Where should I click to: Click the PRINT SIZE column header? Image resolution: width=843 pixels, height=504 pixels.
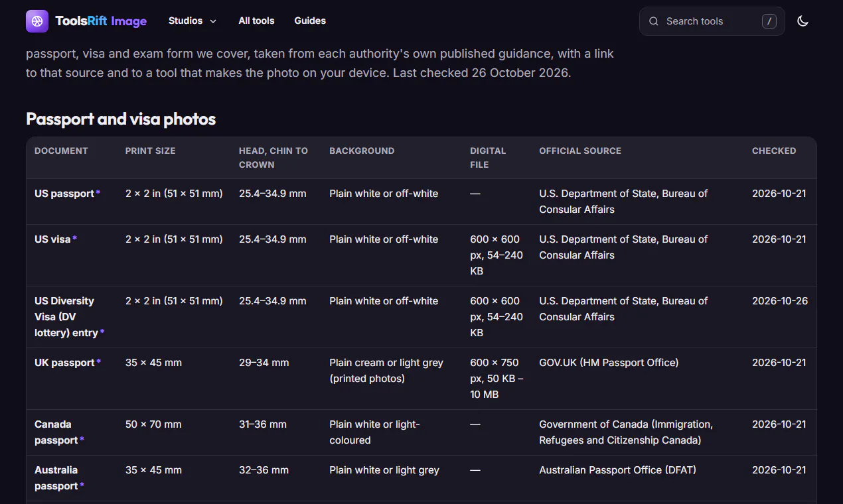click(x=151, y=151)
